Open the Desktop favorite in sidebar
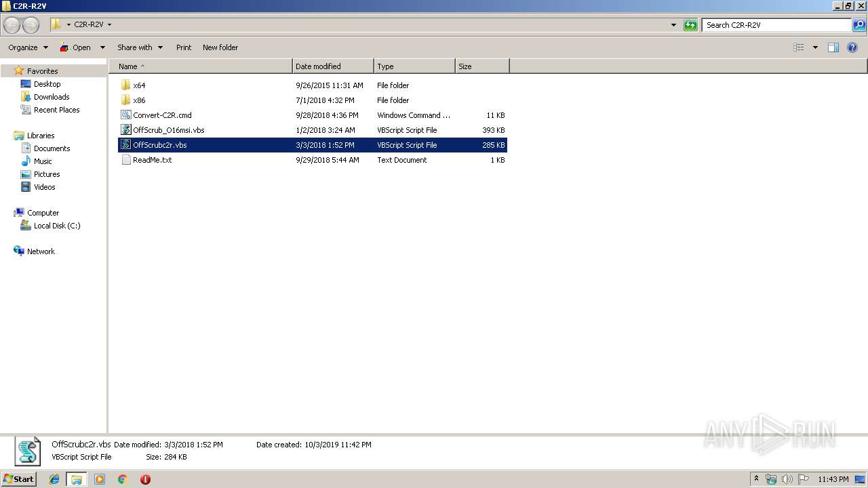Image resolution: width=868 pixels, height=488 pixels. click(x=47, y=84)
